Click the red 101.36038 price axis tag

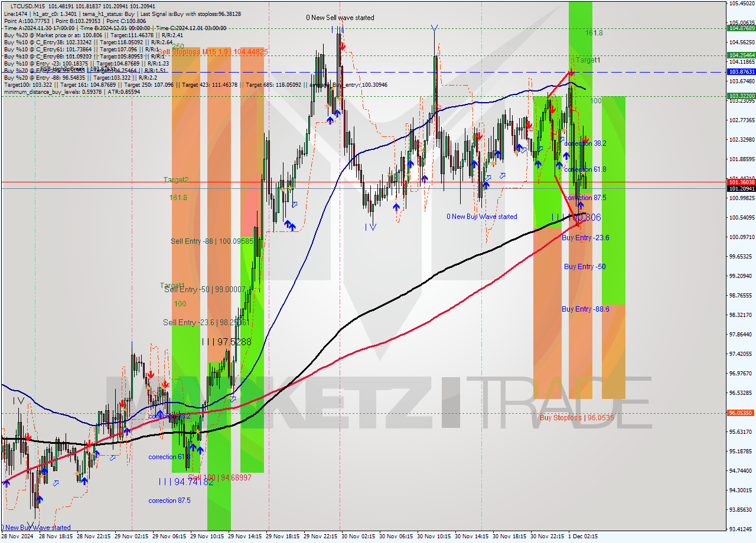741,182
